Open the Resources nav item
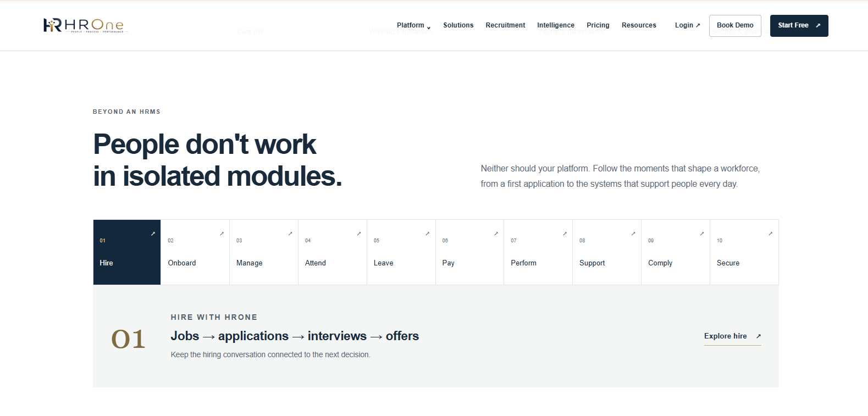Viewport: 868px width, 416px height. (x=639, y=25)
